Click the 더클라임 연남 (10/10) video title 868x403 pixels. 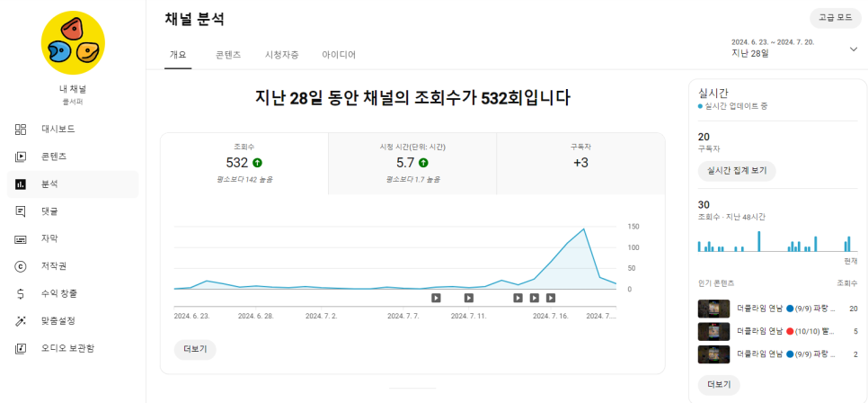[x=786, y=332]
